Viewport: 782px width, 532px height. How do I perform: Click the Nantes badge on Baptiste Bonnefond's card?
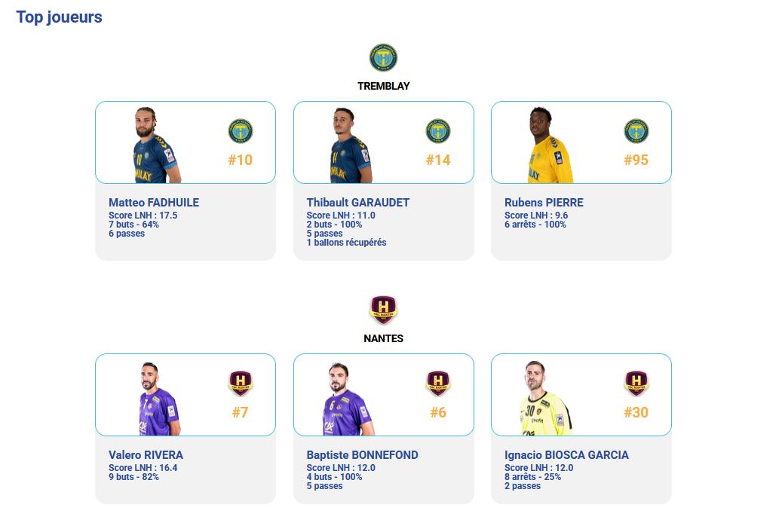click(x=438, y=383)
